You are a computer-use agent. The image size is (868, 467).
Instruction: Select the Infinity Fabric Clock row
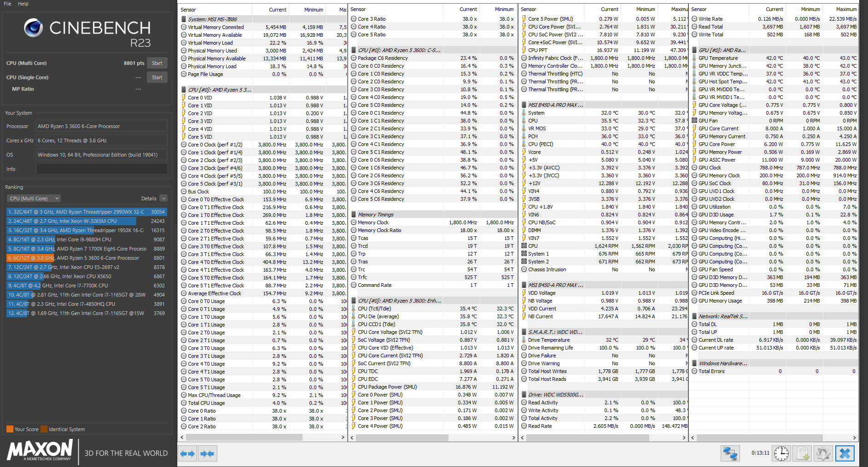[604, 58]
